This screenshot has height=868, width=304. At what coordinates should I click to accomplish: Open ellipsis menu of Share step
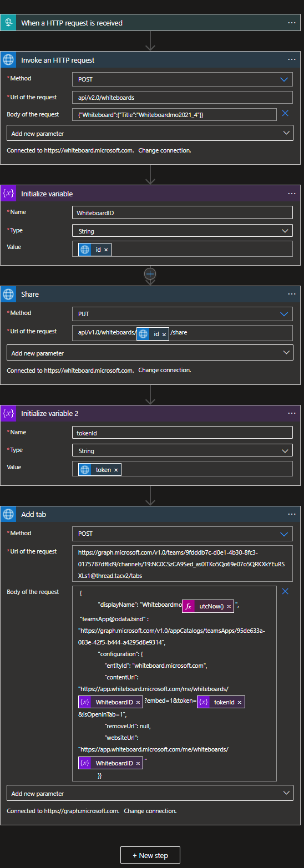(x=292, y=294)
